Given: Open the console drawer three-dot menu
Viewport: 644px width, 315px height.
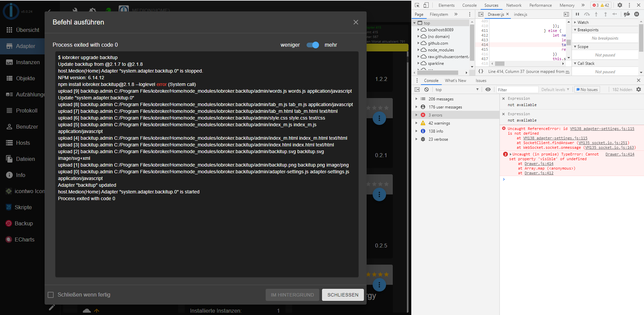Looking at the screenshot, I should click(417, 80).
